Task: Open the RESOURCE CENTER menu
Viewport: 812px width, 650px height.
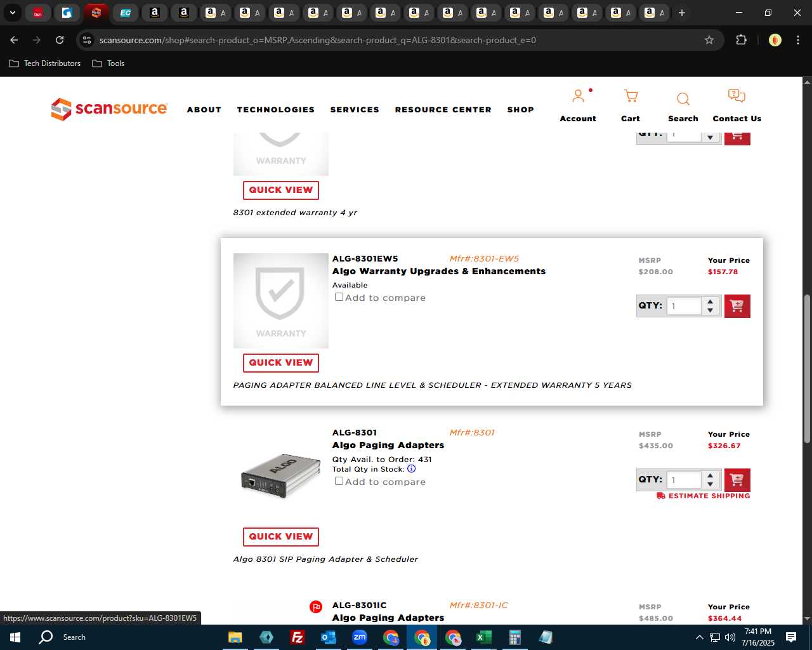Action: [x=443, y=110]
